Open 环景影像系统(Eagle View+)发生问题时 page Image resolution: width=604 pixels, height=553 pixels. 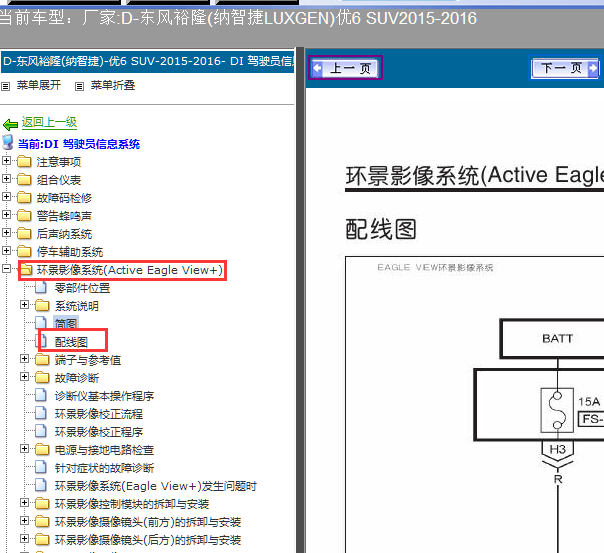[x=156, y=486]
